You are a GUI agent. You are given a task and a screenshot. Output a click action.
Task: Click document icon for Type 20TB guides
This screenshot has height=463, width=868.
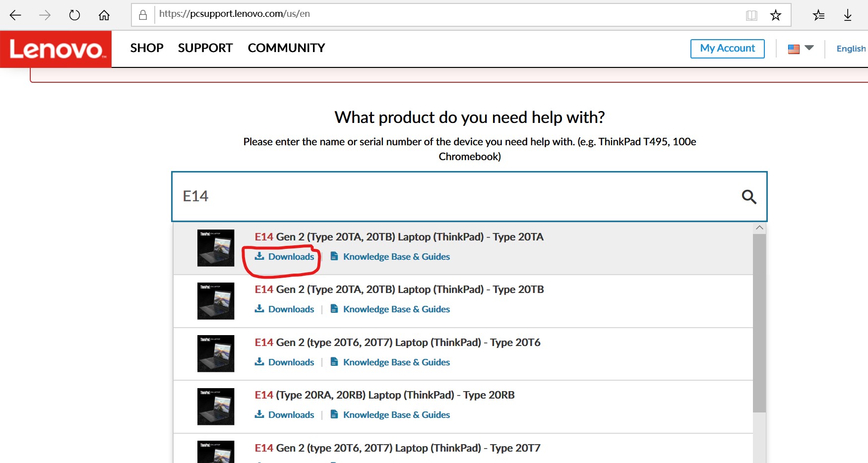click(334, 309)
